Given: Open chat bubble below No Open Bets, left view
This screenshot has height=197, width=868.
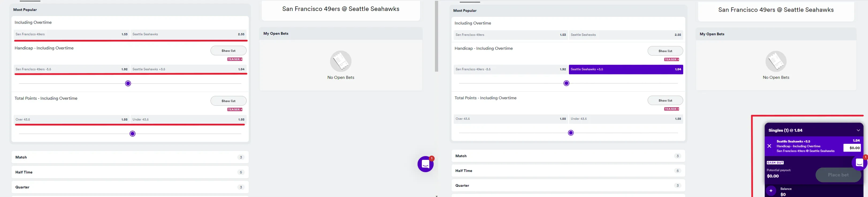Looking at the screenshot, I should [x=426, y=164].
